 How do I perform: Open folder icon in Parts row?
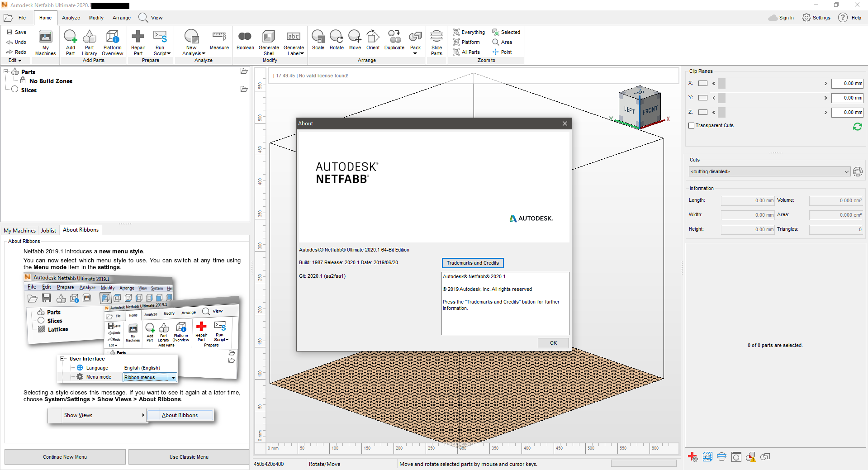tap(244, 71)
